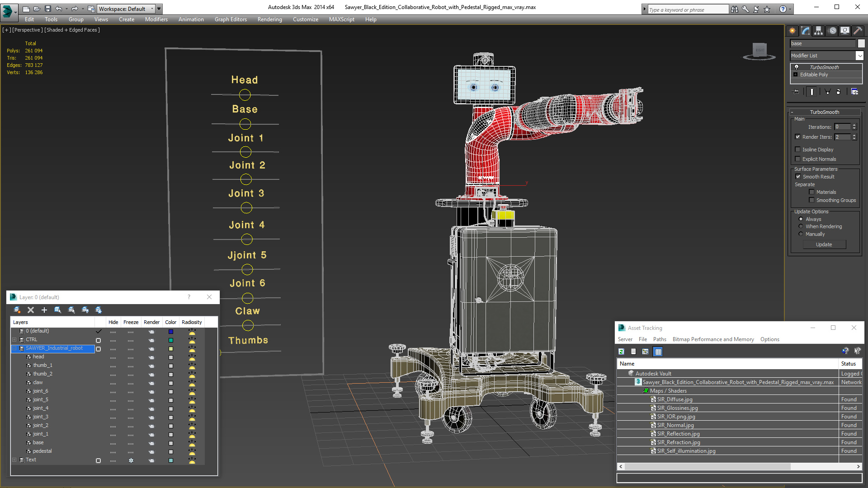
Task: Open the Modifiers menu
Action: pos(156,19)
